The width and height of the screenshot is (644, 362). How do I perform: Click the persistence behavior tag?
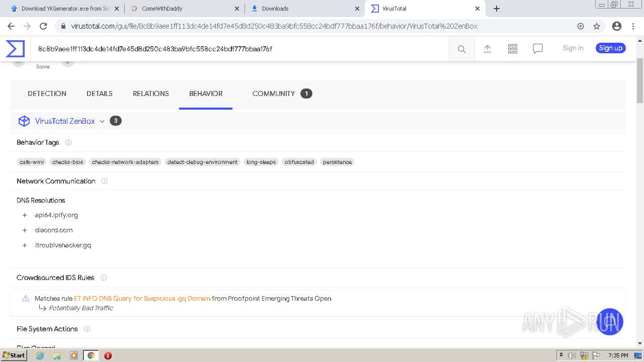point(337,162)
